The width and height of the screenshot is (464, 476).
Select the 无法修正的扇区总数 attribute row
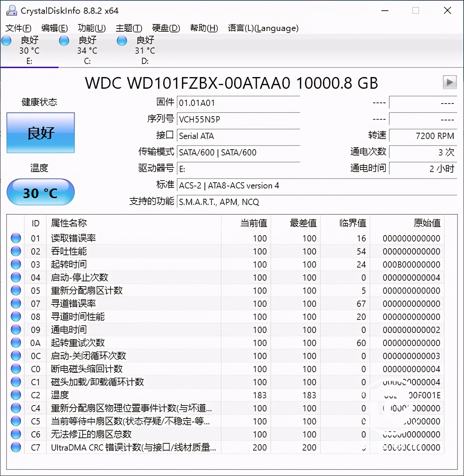pyautogui.click(x=91, y=434)
